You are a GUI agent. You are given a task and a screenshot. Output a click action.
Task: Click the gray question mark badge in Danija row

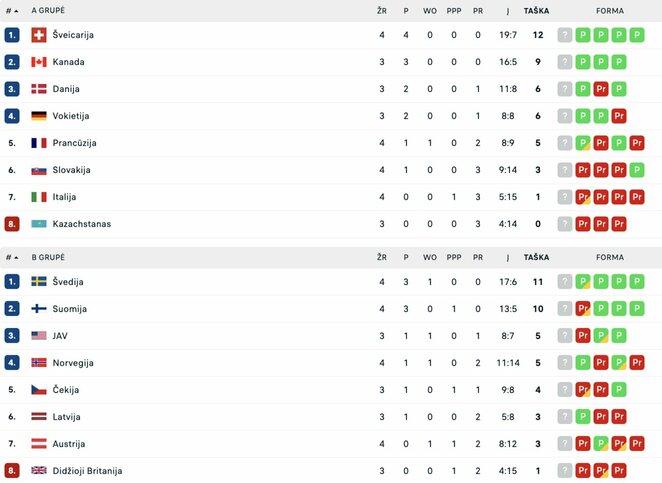[x=565, y=89]
